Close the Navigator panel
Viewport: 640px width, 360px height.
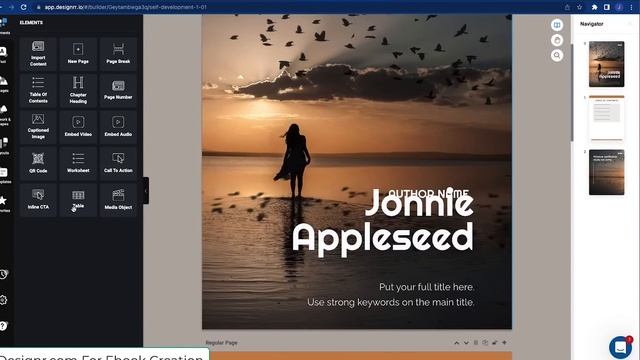click(630, 24)
